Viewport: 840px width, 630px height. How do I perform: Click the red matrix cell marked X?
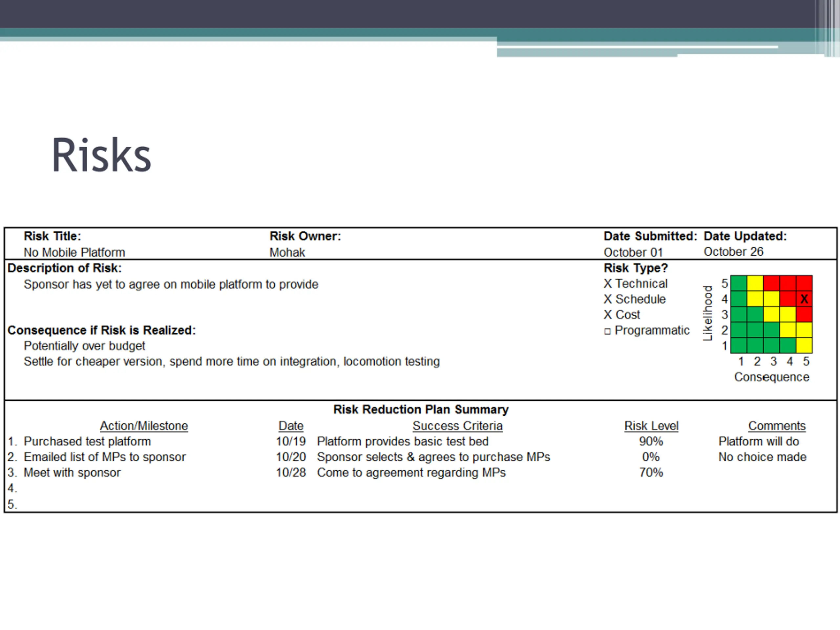(804, 299)
